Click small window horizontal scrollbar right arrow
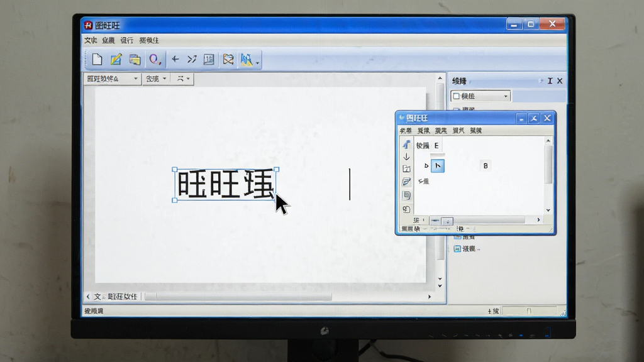This screenshot has width=644, height=362. [x=538, y=220]
